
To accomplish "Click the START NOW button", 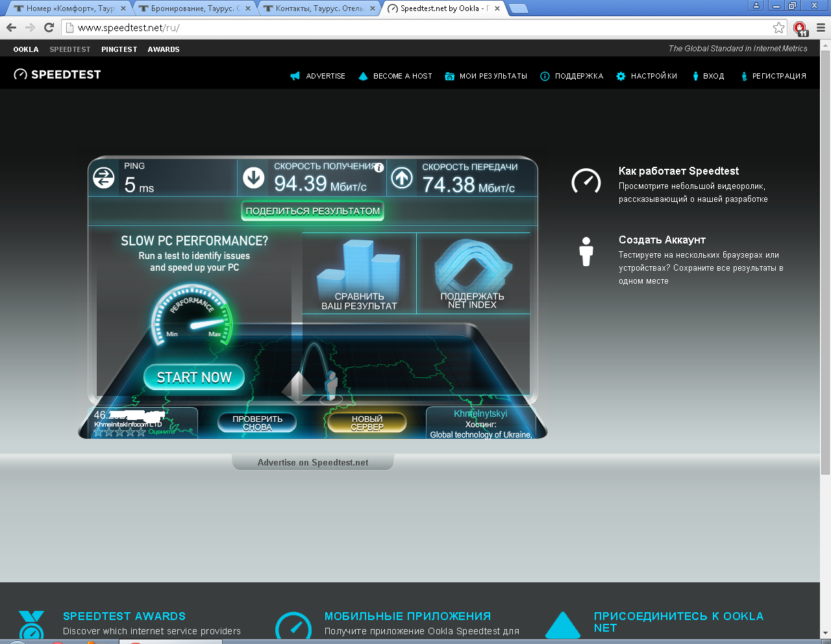I will coord(194,377).
